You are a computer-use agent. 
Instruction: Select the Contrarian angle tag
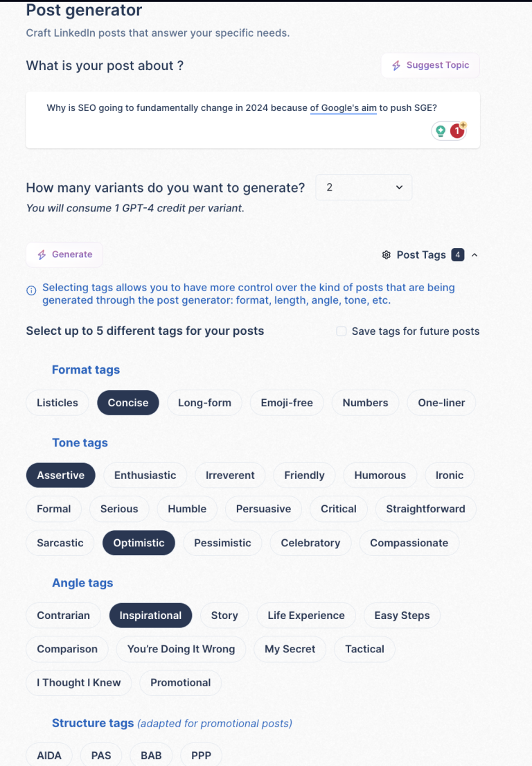coord(63,615)
